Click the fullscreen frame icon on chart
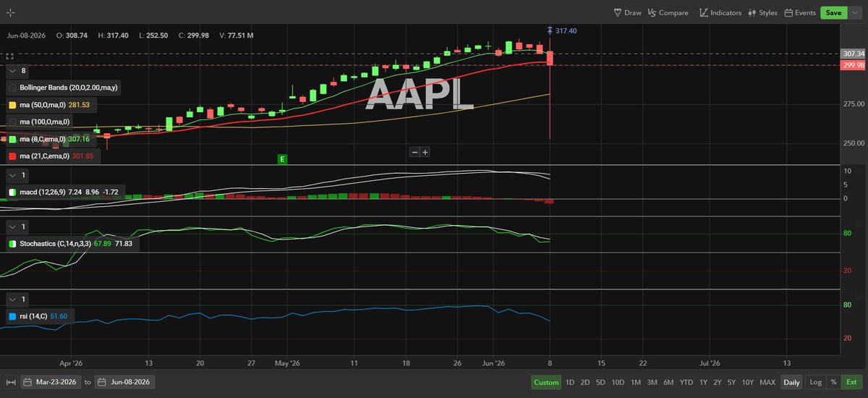This screenshot has width=868, height=398. [x=10, y=56]
